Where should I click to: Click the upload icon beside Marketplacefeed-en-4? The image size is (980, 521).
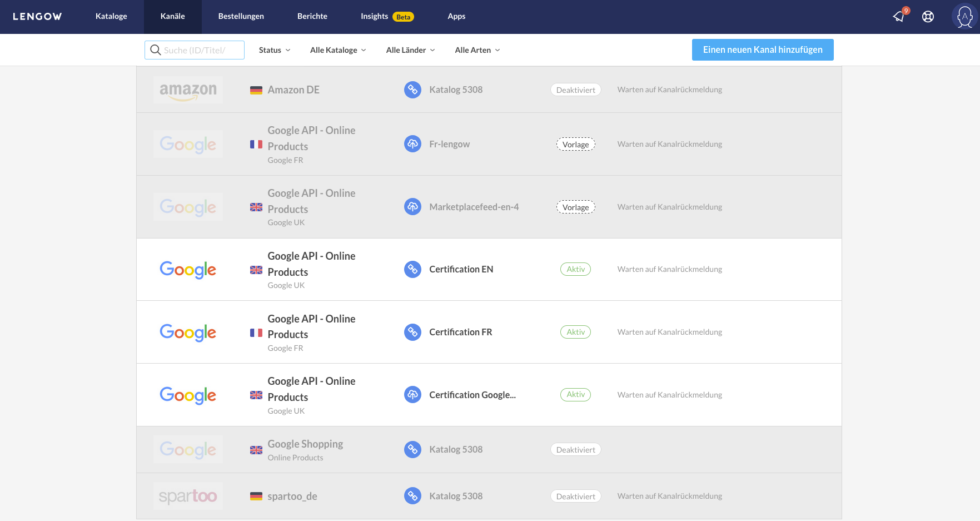tap(412, 207)
